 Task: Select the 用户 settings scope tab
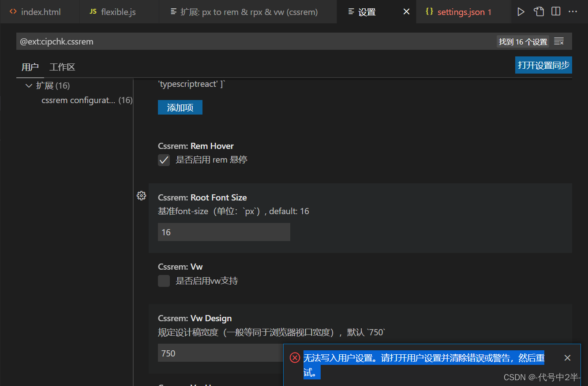[30, 67]
